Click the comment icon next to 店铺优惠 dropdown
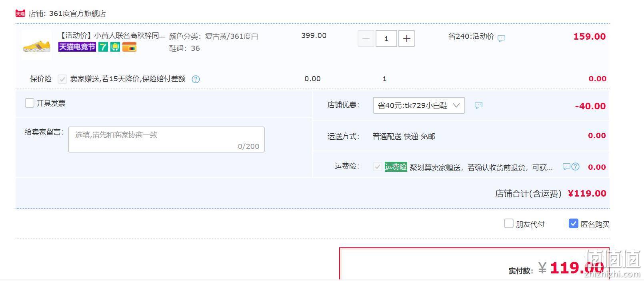Image resolution: width=644 pixels, height=281 pixels. click(x=478, y=105)
